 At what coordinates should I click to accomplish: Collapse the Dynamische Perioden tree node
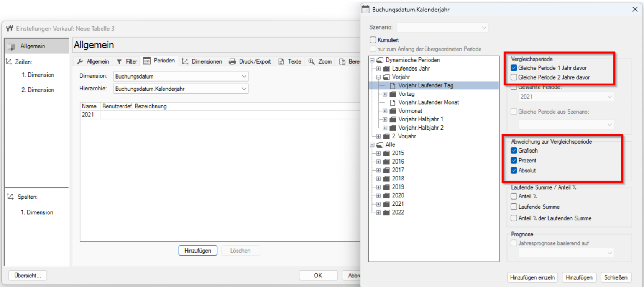[x=372, y=60]
